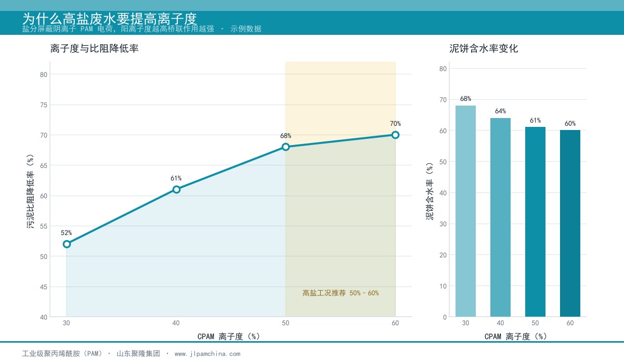Click the 52% data point marker
The image size is (624, 364).
point(67,244)
